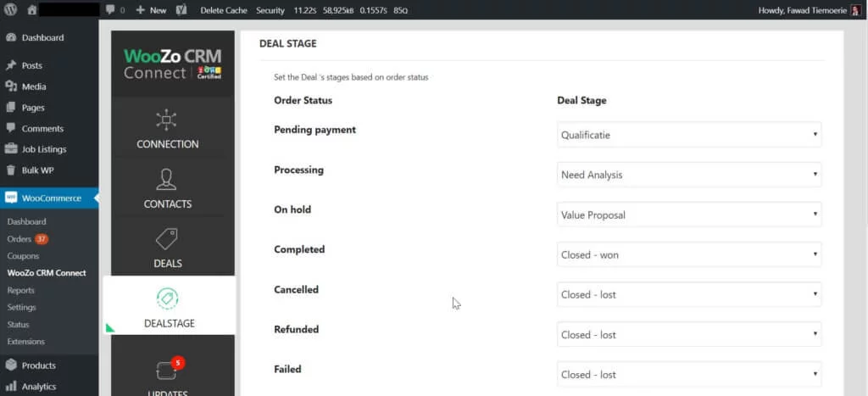Click the New content button

(x=151, y=10)
